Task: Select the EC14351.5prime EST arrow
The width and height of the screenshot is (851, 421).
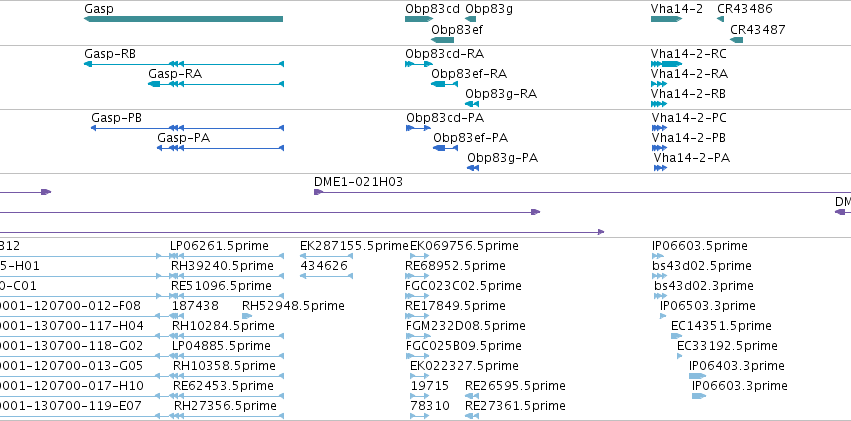Action: [x=674, y=336]
